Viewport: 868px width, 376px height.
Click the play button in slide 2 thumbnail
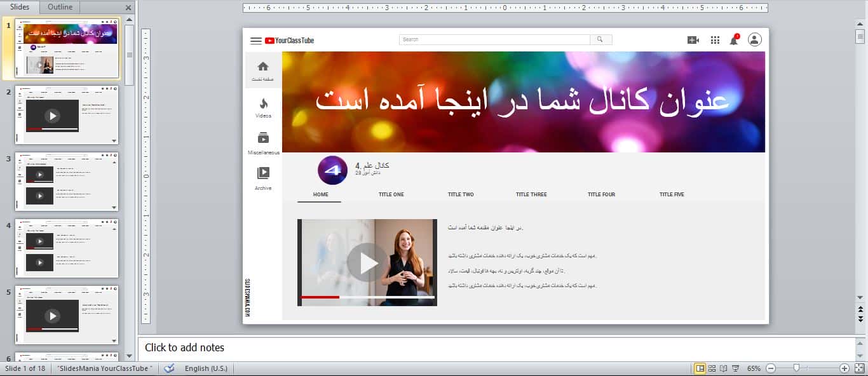(52, 116)
